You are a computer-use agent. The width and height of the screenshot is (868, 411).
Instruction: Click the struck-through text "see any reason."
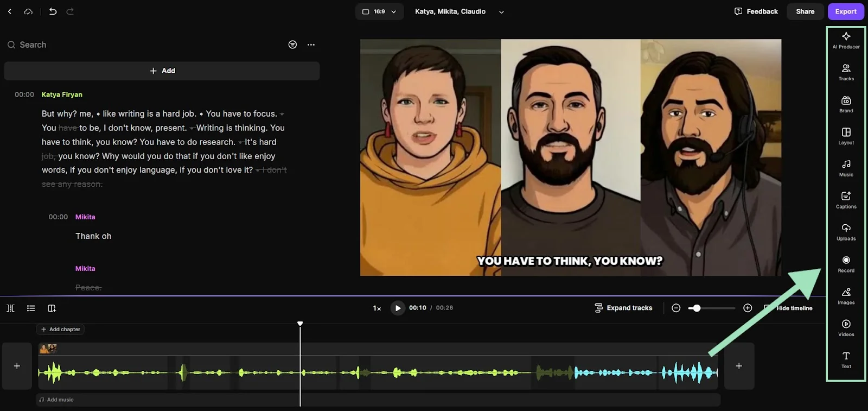pyautogui.click(x=72, y=184)
